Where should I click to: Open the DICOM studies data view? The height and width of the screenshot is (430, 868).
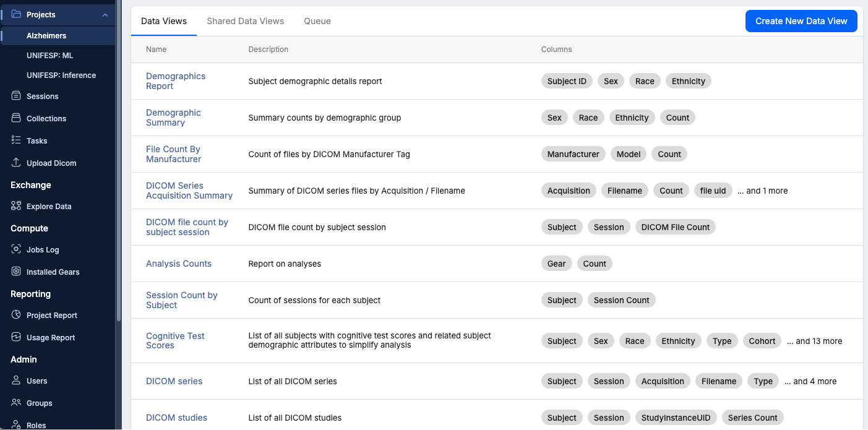pos(176,418)
